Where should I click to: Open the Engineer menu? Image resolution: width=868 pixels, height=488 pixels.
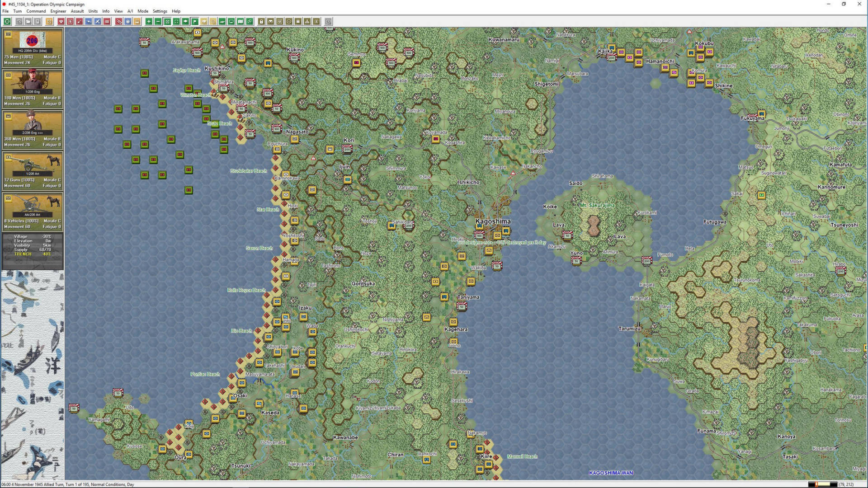(58, 11)
